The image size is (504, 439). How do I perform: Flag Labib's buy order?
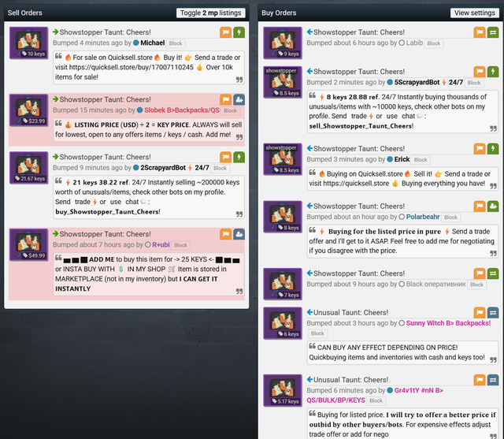click(x=480, y=32)
